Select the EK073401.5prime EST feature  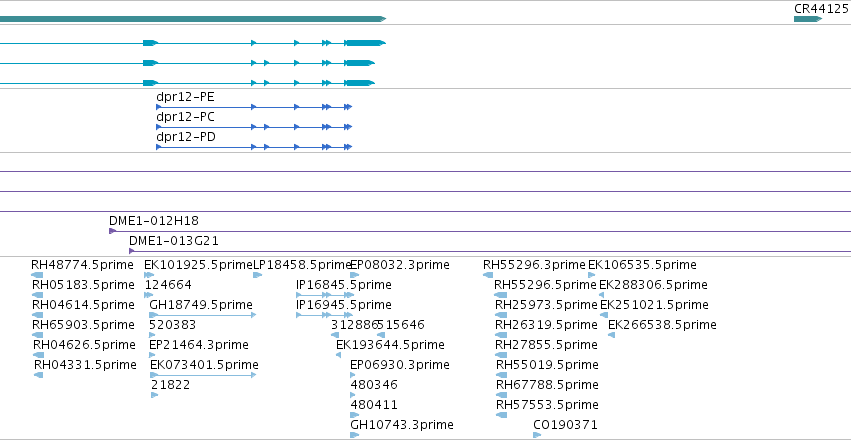(202, 375)
